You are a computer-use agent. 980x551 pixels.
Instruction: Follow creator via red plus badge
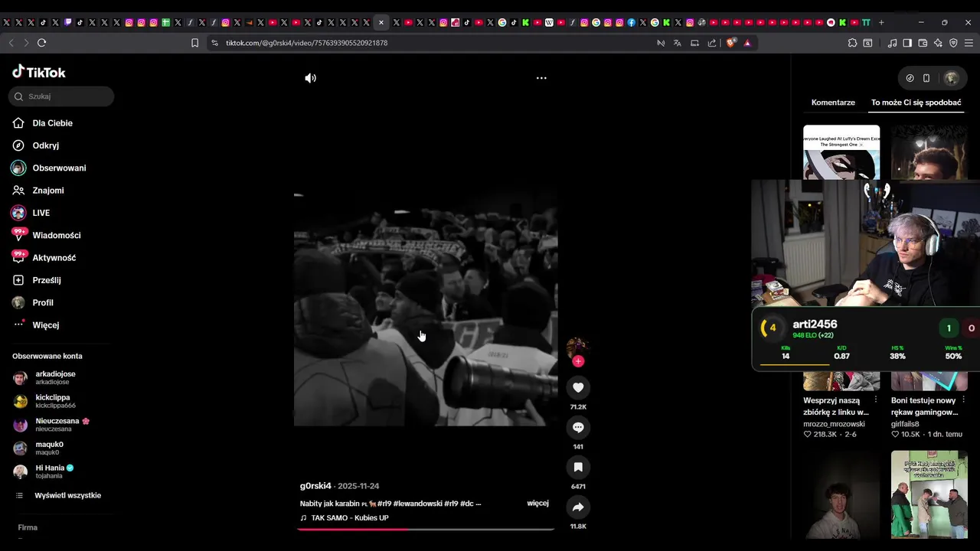(578, 361)
